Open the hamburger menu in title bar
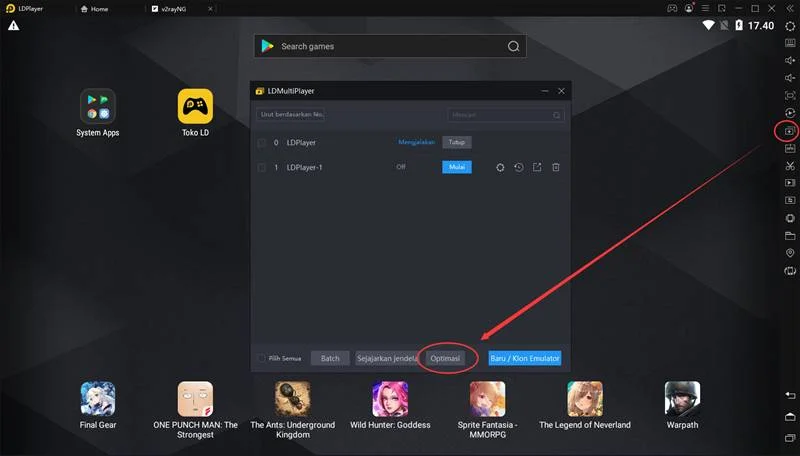 click(x=705, y=9)
